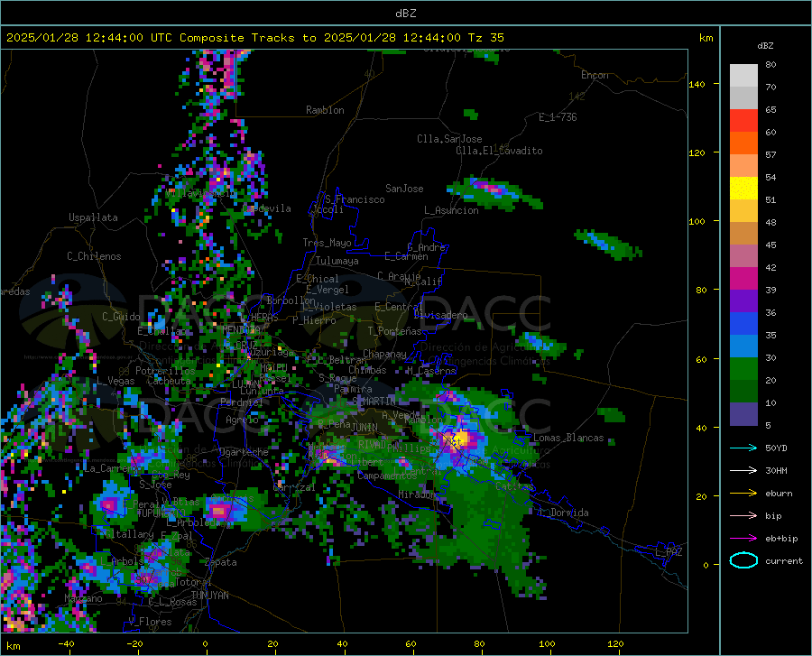Select the 30 dBZ green color swatch
Viewport: 812px width, 656px height.
(743, 369)
